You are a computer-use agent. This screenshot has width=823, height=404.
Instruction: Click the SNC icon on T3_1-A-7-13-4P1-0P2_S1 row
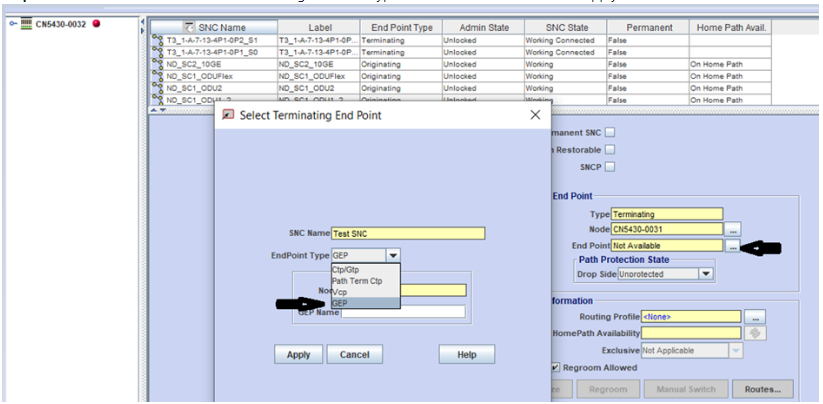click(157, 40)
